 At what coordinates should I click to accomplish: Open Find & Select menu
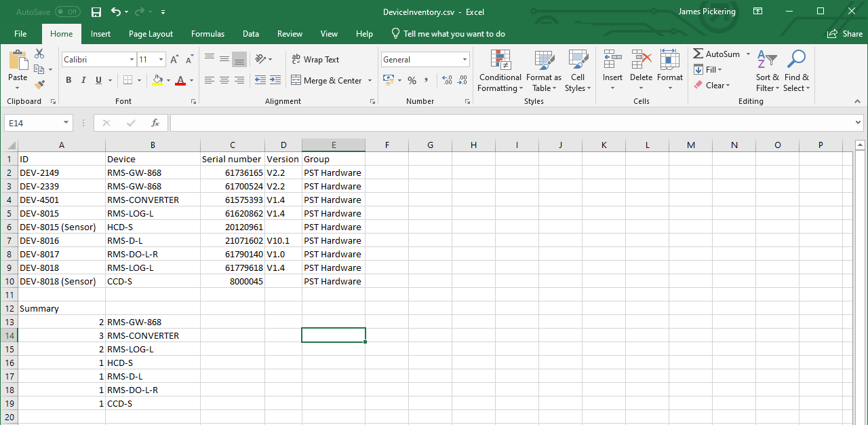(x=797, y=71)
